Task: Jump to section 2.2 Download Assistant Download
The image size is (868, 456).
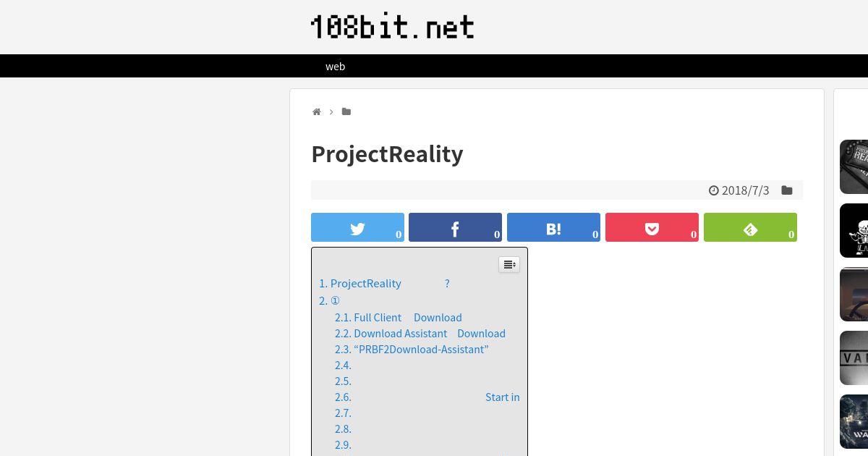Action: point(420,333)
